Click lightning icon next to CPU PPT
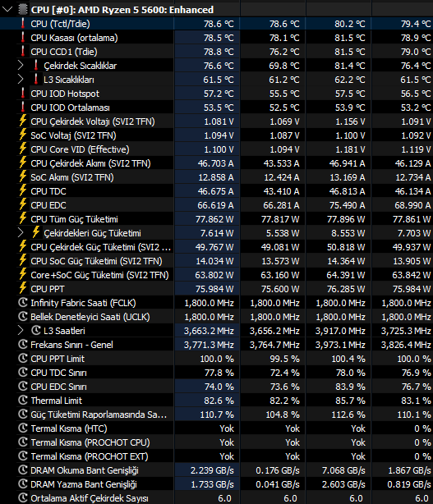The width and height of the screenshot is (433, 504). (x=22, y=289)
